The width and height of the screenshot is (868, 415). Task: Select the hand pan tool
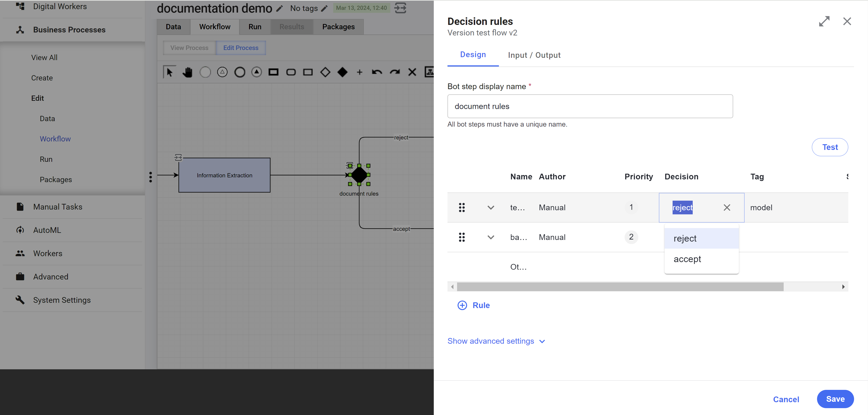pos(187,72)
